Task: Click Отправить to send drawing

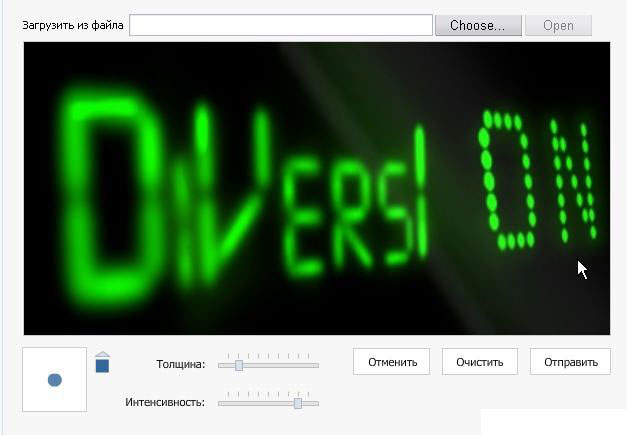Action: (571, 362)
